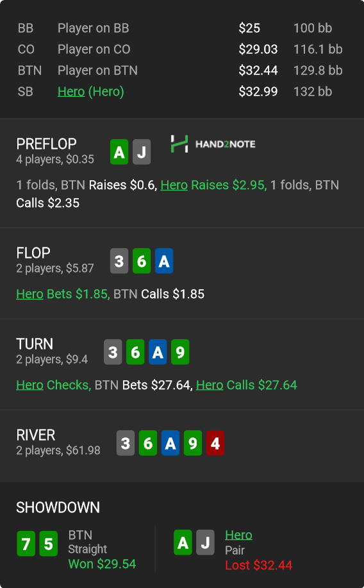Click the gray 3 card on the Flop

[x=119, y=260]
